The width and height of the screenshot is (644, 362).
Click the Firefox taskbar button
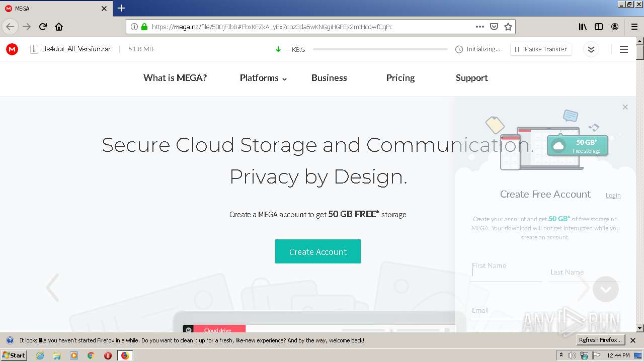coord(125,355)
